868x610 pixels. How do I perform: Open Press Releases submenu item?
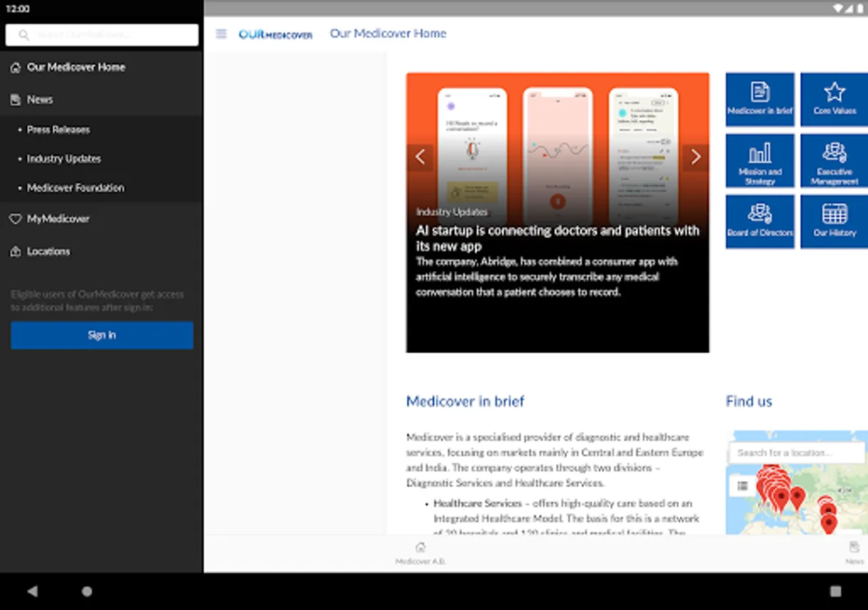[x=102, y=129]
